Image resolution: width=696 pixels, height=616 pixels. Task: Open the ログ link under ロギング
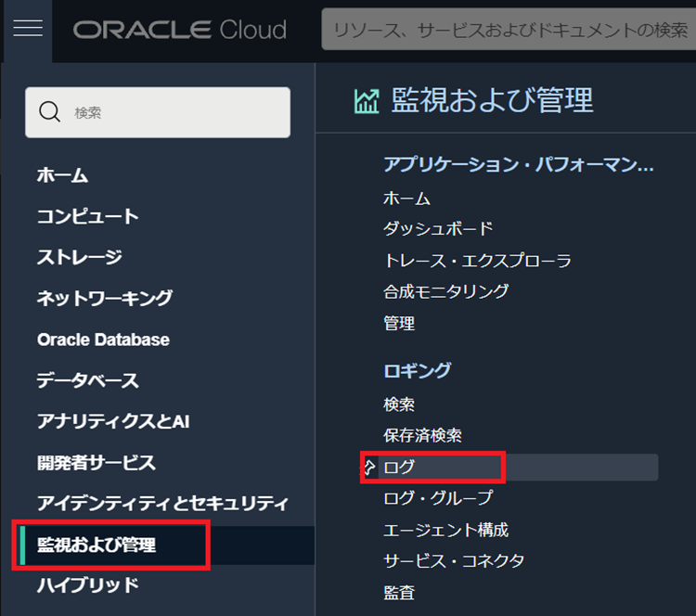point(400,467)
